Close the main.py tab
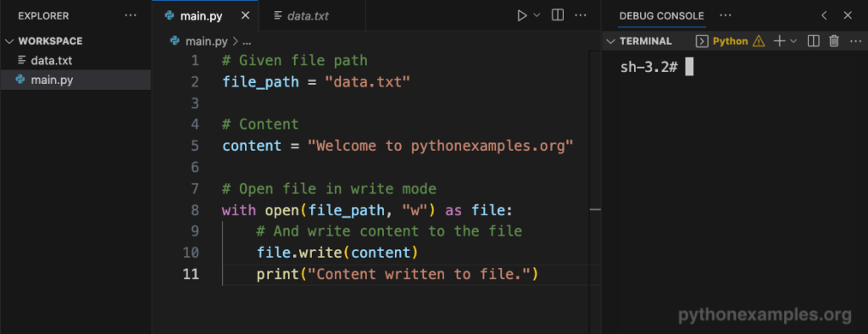This screenshot has height=334, width=868. (246, 15)
